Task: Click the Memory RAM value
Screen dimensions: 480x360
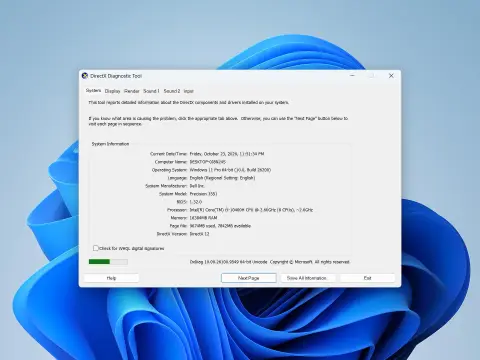Action: (203, 218)
